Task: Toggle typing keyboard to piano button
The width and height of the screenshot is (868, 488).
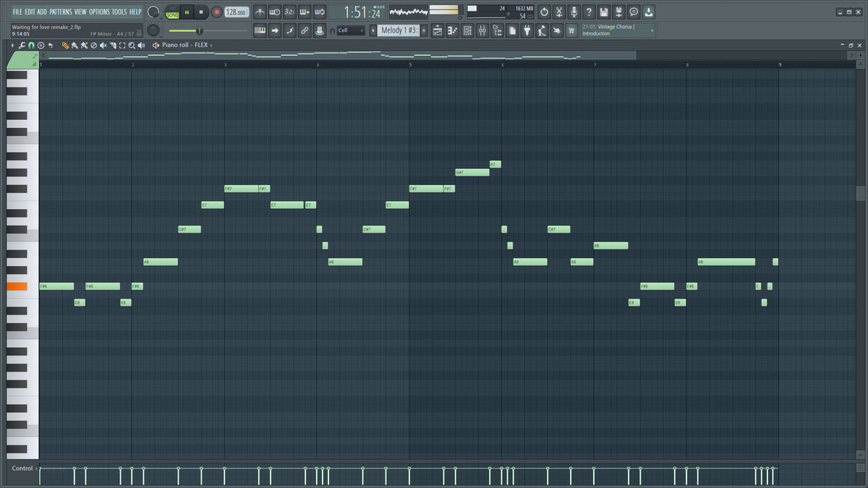Action: [x=260, y=30]
